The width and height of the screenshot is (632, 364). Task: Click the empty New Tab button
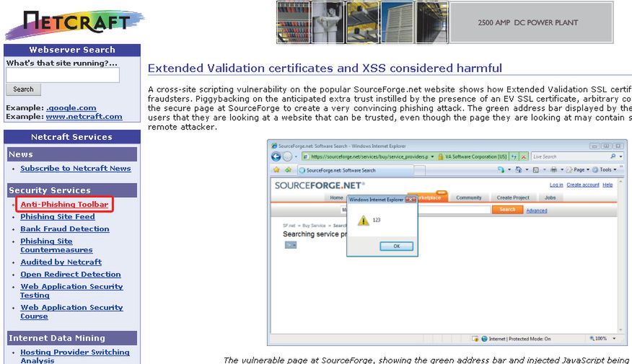click(420, 171)
